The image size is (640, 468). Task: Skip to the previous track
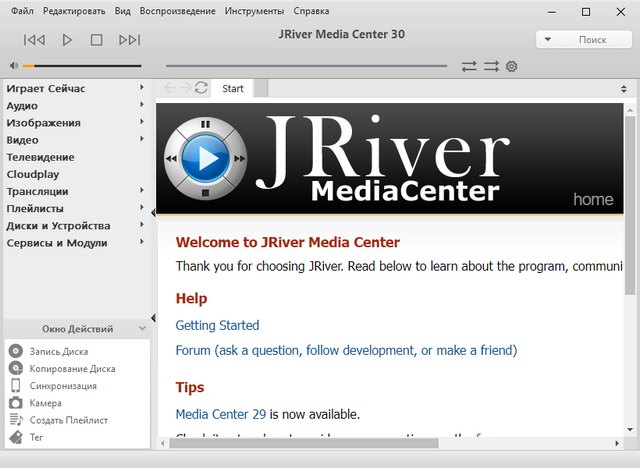point(34,40)
